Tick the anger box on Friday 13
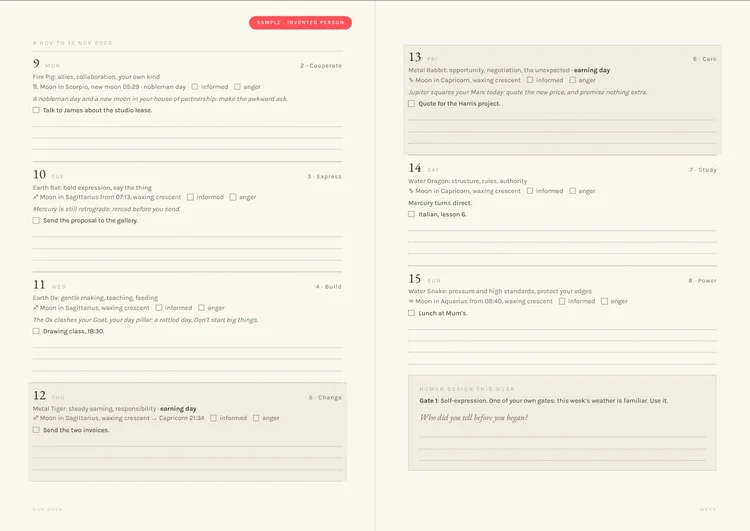 (x=573, y=80)
